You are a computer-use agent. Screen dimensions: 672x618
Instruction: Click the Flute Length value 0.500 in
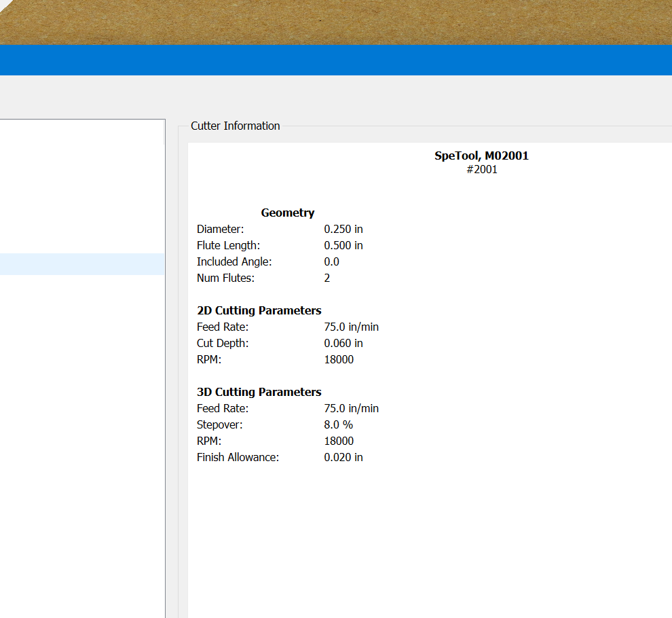coord(343,245)
